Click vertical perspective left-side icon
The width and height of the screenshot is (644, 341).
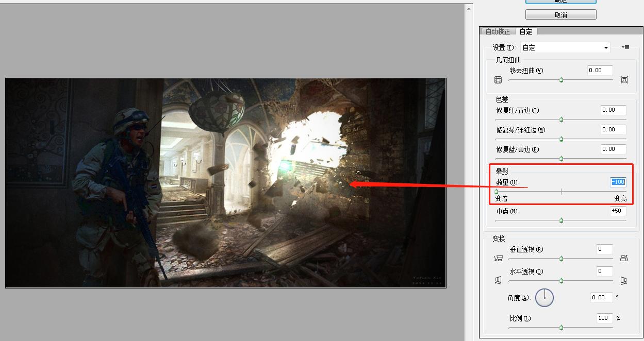tap(498, 259)
